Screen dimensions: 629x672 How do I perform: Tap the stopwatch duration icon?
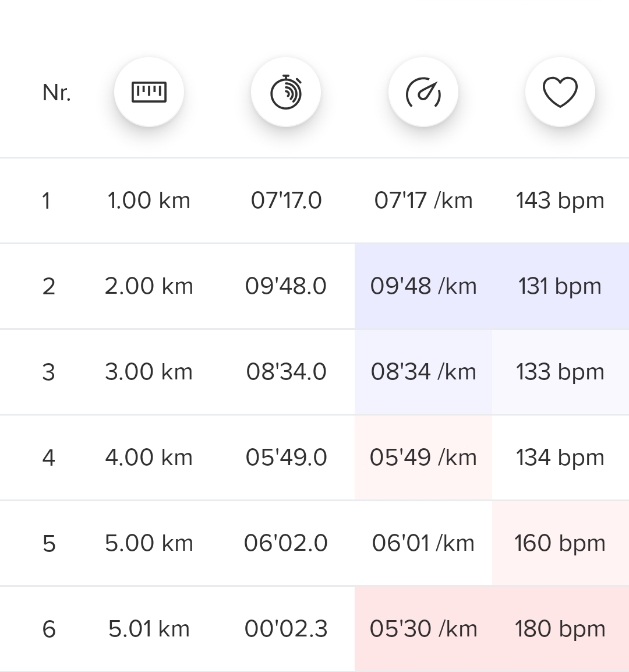tap(286, 92)
